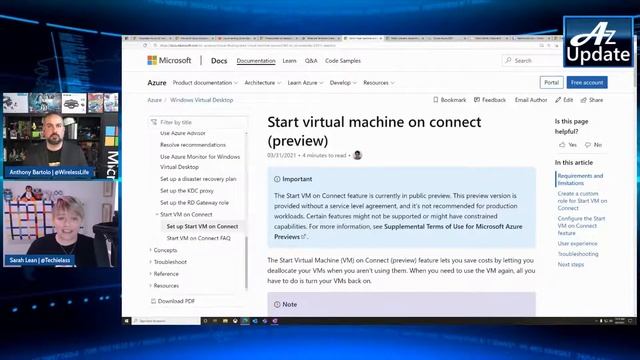The image size is (640, 360).
Task: Open Set up the RD Gateway role
Action: click(x=194, y=202)
